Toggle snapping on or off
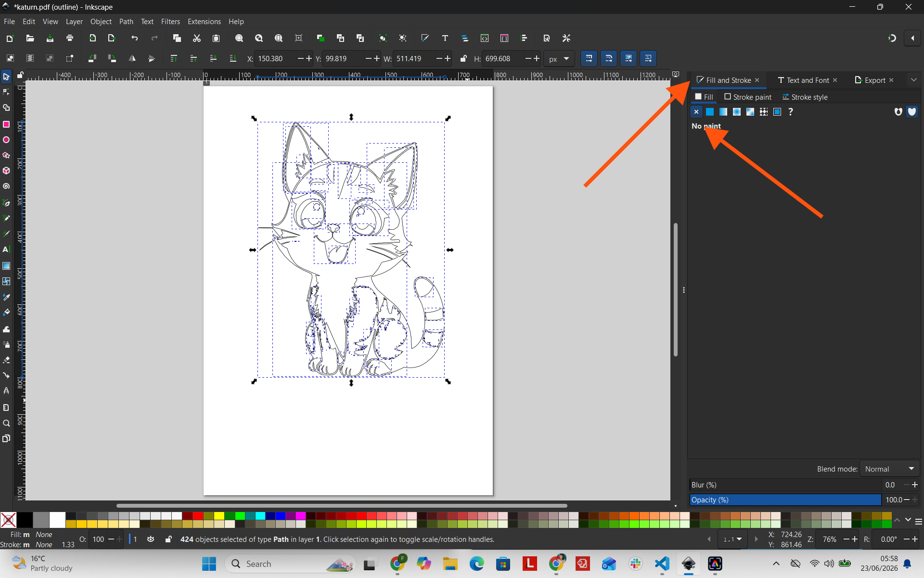This screenshot has width=924, height=578. [x=892, y=38]
